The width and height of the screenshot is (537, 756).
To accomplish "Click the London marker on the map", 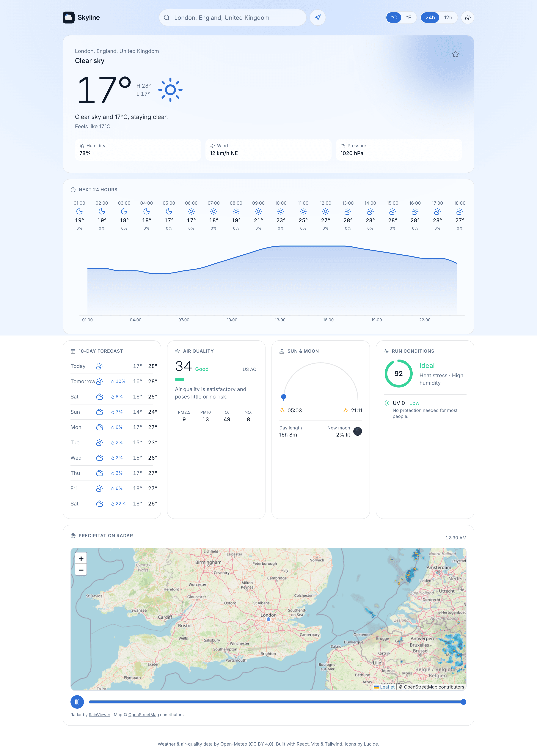I will pyautogui.click(x=268, y=619).
